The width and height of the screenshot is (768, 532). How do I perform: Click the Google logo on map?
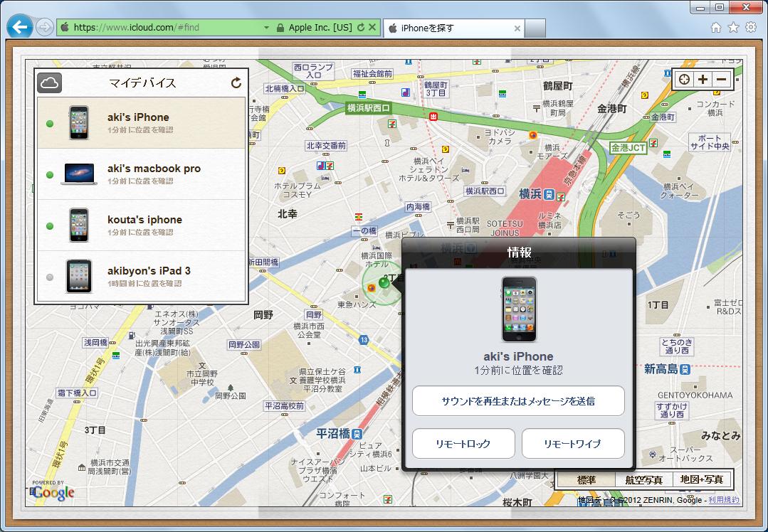click(x=53, y=492)
